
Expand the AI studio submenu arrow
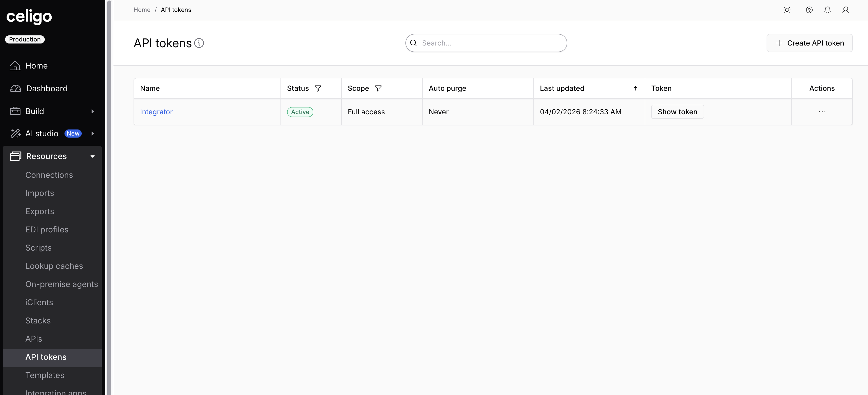tap(92, 134)
